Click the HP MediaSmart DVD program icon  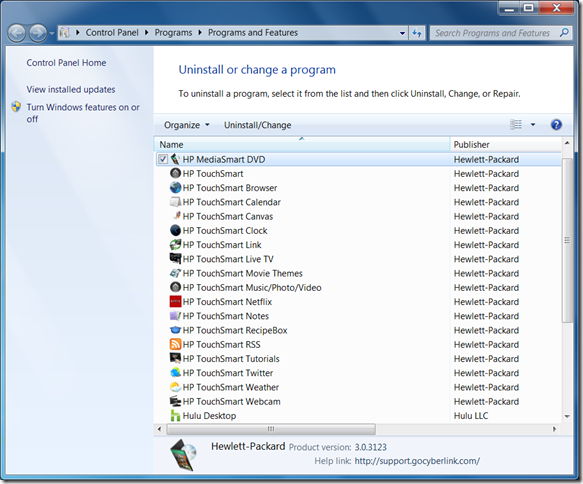pyautogui.click(x=175, y=159)
